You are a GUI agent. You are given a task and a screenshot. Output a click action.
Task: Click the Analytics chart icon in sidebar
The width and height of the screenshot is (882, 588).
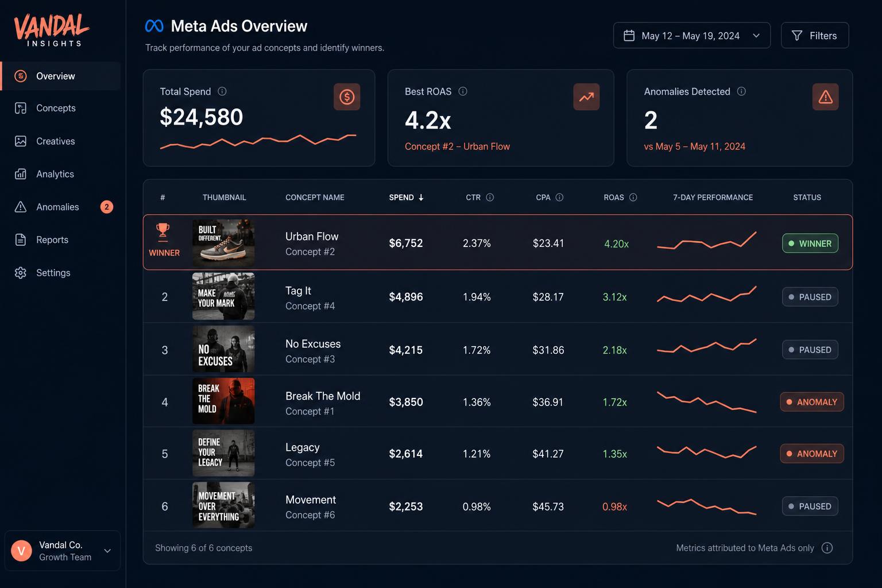[x=21, y=174]
